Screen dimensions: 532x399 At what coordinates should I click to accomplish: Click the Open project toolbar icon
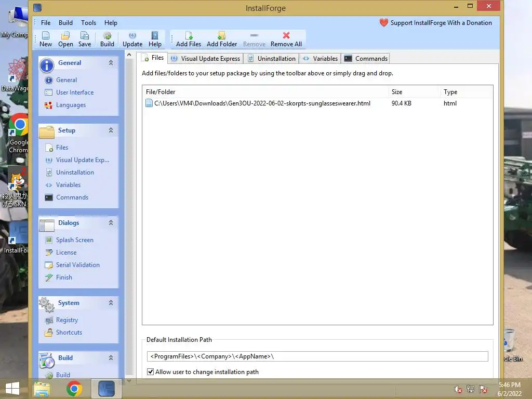[65, 39]
